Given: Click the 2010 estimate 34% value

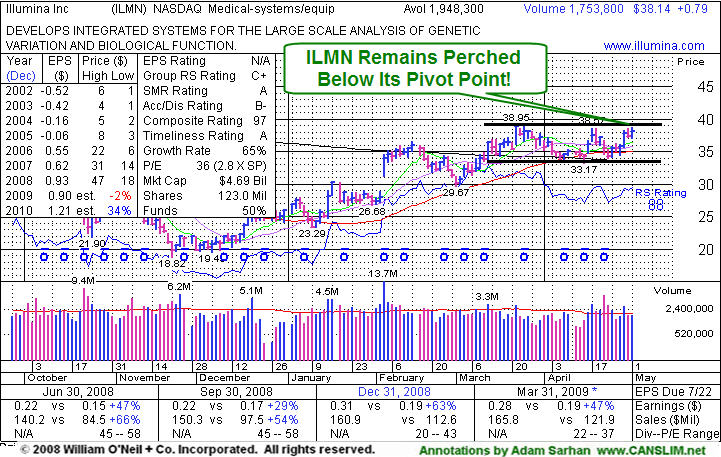Looking at the screenshot, I should click(120, 211).
